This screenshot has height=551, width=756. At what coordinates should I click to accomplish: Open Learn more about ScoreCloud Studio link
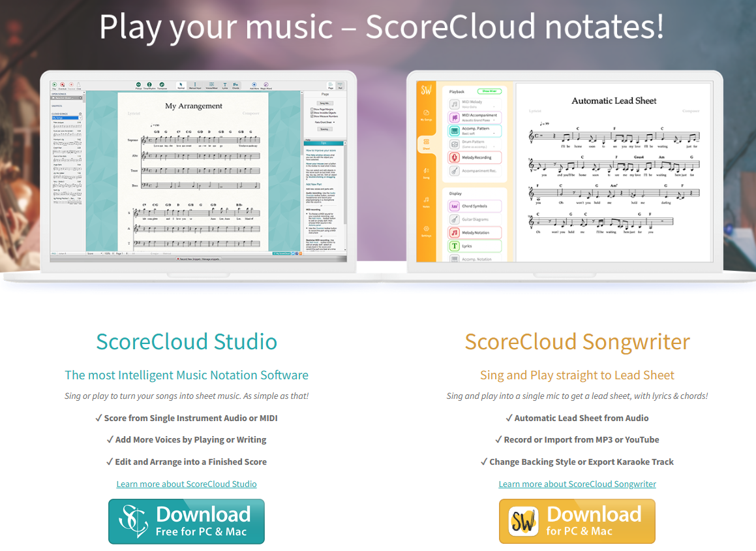click(x=187, y=484)
